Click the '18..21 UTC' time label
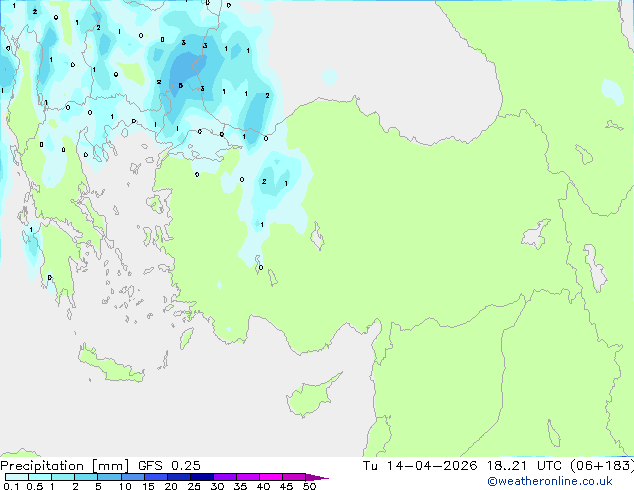 (524, 466)
